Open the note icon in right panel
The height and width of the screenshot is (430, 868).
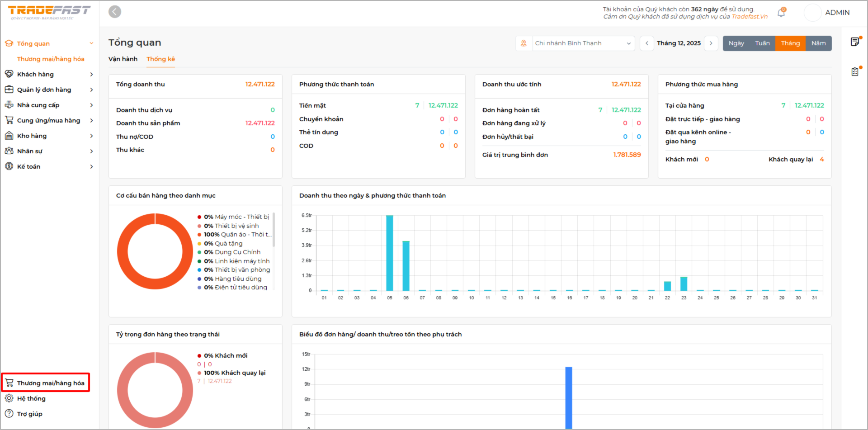click(854, 42)
